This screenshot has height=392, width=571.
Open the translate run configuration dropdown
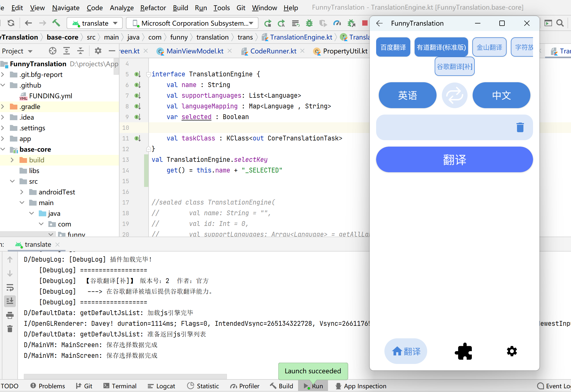(95, 23)
